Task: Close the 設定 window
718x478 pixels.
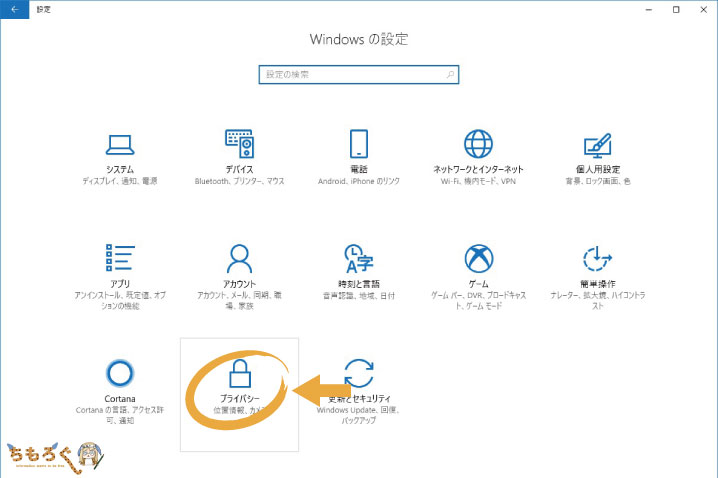Action: (x=704, y=9)
